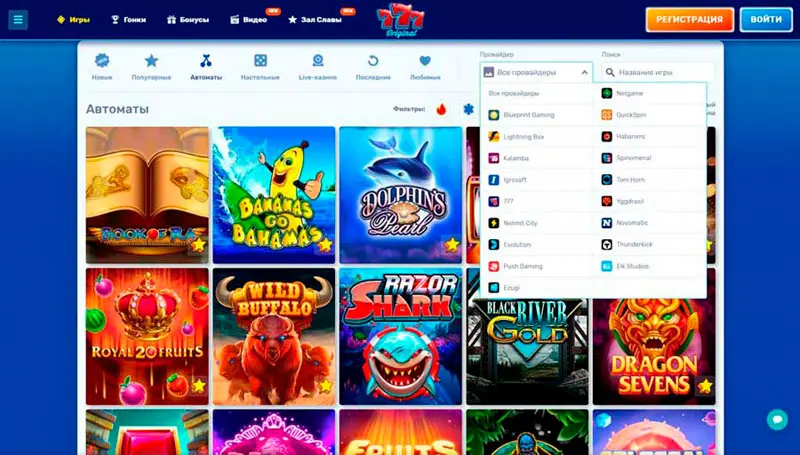Click the 777 Original logo

[x=400, y=19]
